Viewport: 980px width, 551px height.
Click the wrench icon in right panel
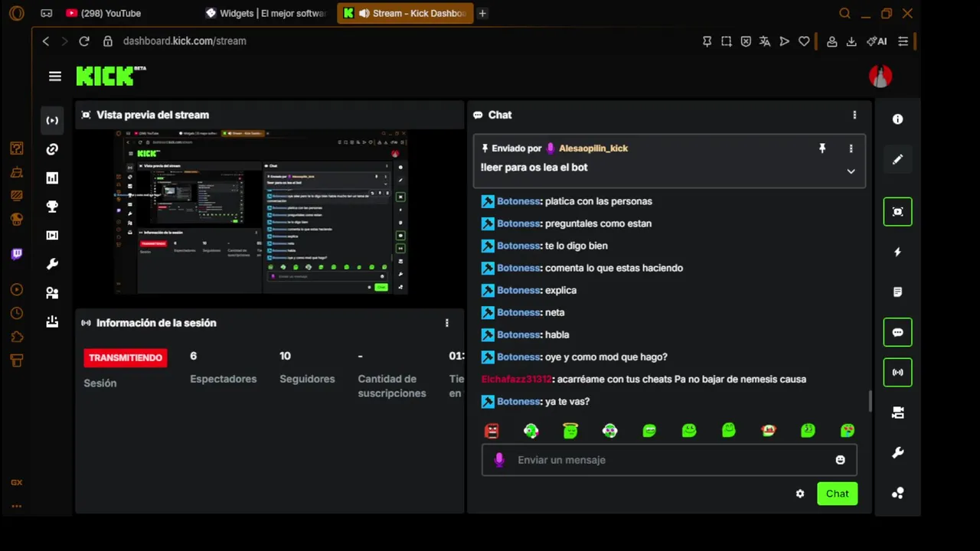click(x=897, y=453)
